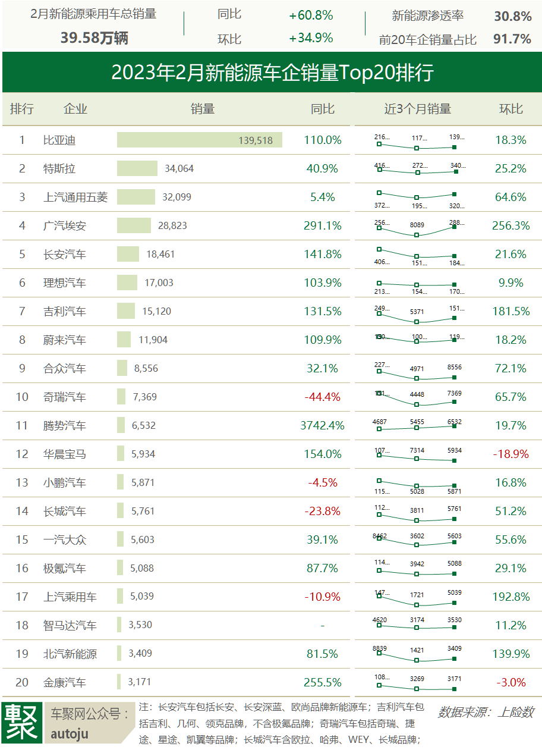This screenshot has height=756, width=542.
Task: Click 金康汽车 row's sparkline chart
Action: click(x=417, y=683)
